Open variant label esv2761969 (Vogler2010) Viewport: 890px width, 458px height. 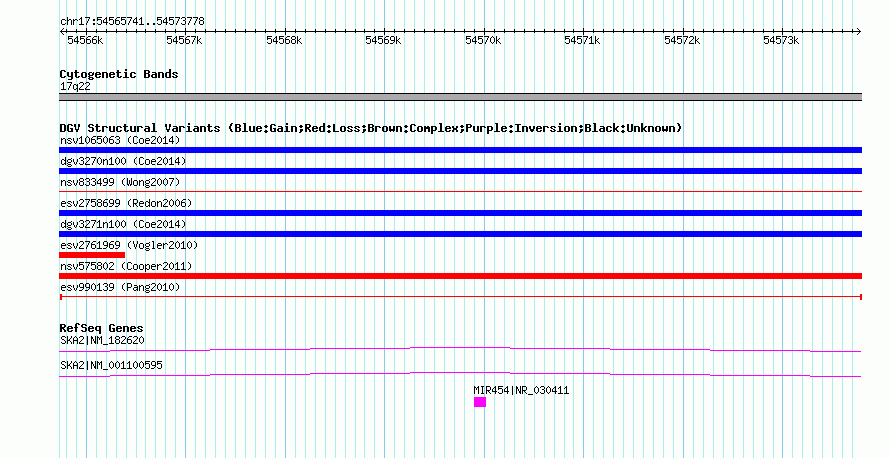[x=129, y=245]
